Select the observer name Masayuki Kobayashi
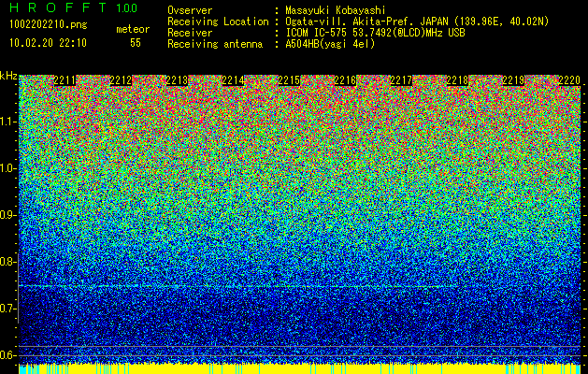588x374 pixels. (336, 11)
